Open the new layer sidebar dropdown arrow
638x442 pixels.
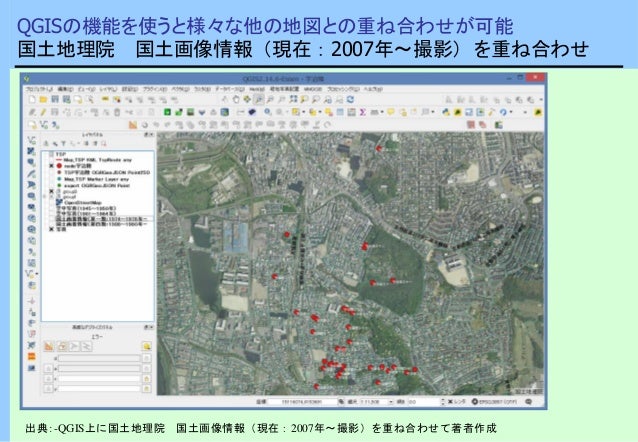(37, 274)
